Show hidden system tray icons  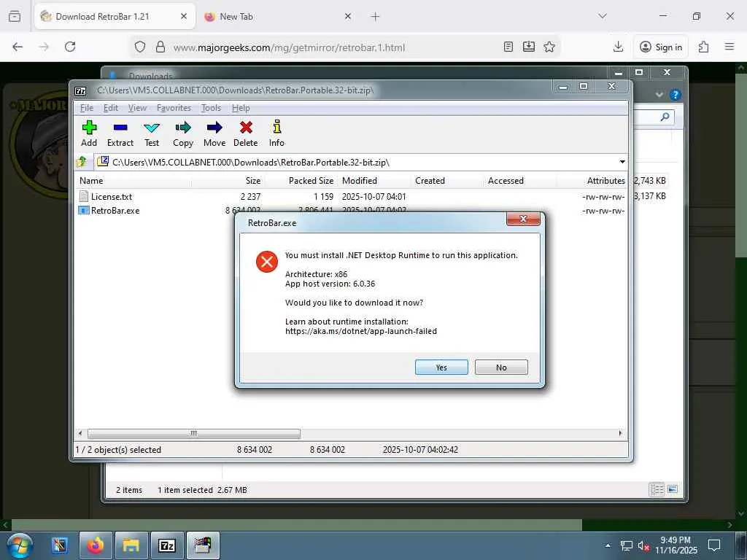coord(608,545)
